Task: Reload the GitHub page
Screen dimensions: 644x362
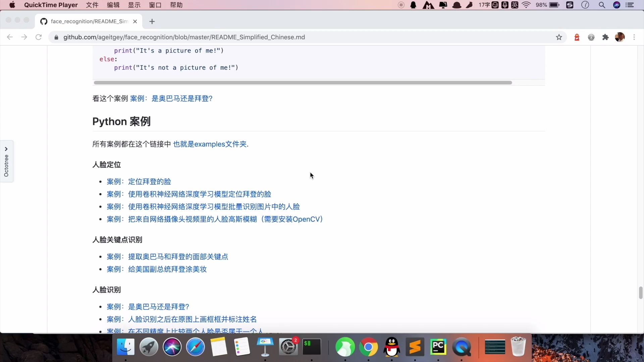Action: 39,37
